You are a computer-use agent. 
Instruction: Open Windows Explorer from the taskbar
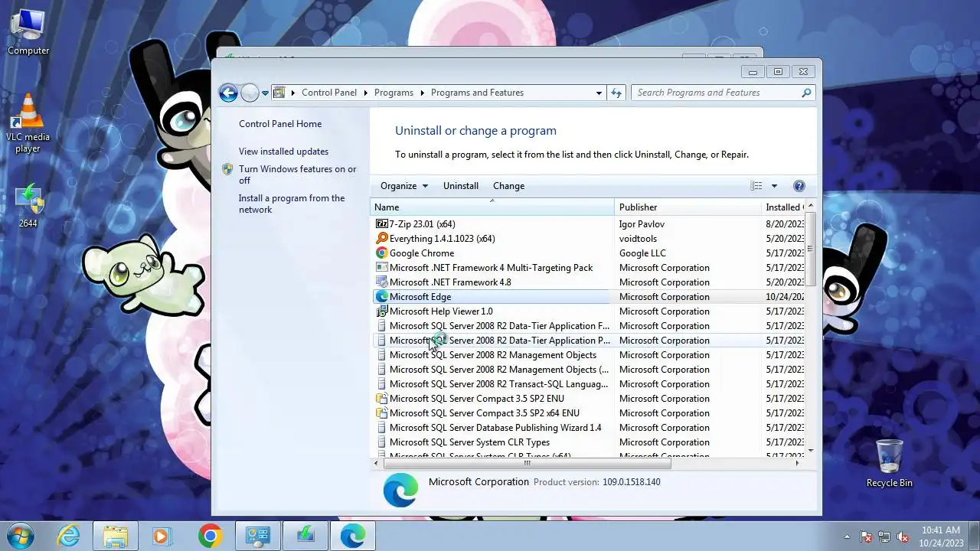pos(116,536)
